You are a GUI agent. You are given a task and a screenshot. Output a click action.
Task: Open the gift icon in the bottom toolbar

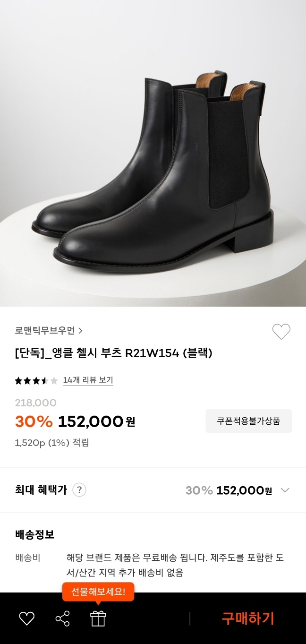point(98,618)
